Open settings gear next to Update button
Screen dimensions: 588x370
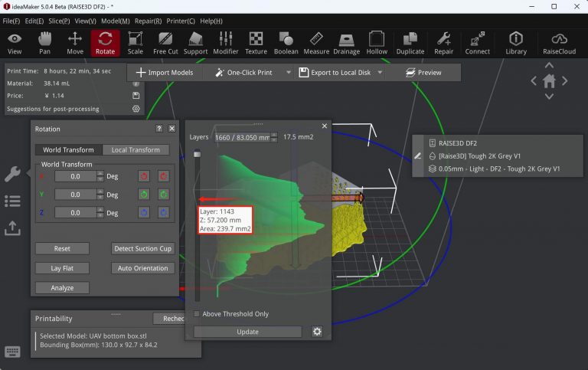317,332
